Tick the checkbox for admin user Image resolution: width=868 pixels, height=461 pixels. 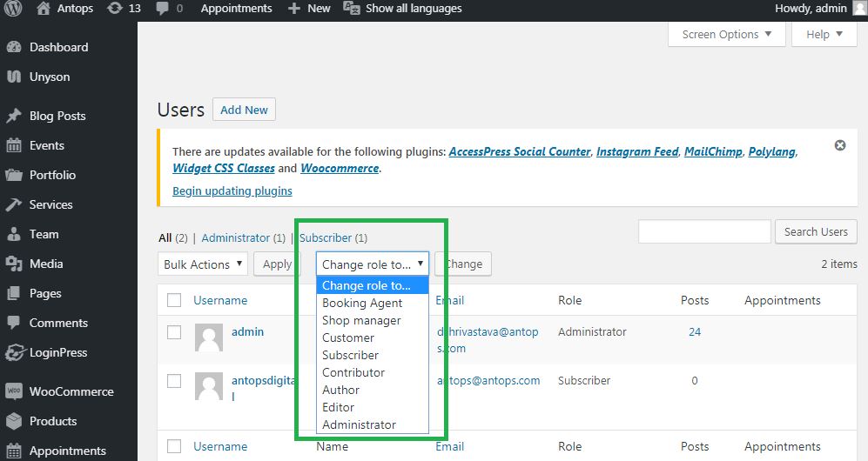click(x=174, y=332)
